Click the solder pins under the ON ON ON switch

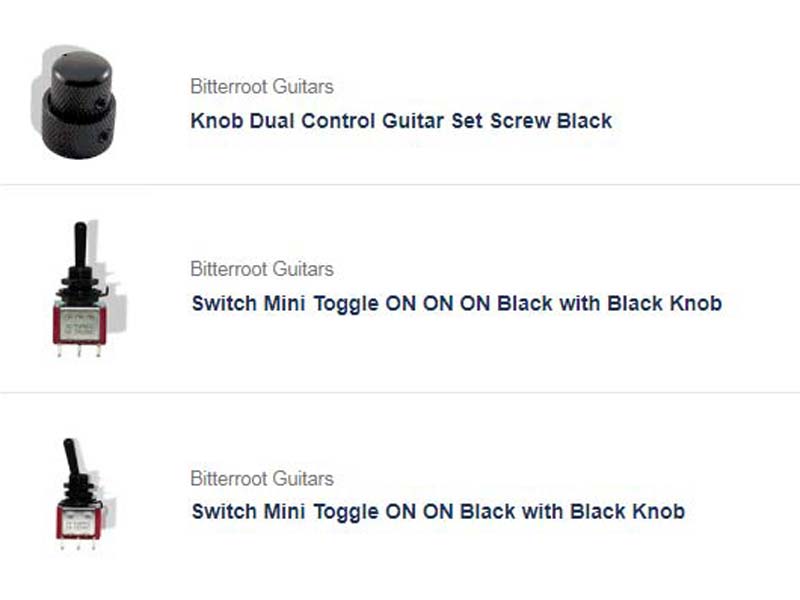point(79,351)
